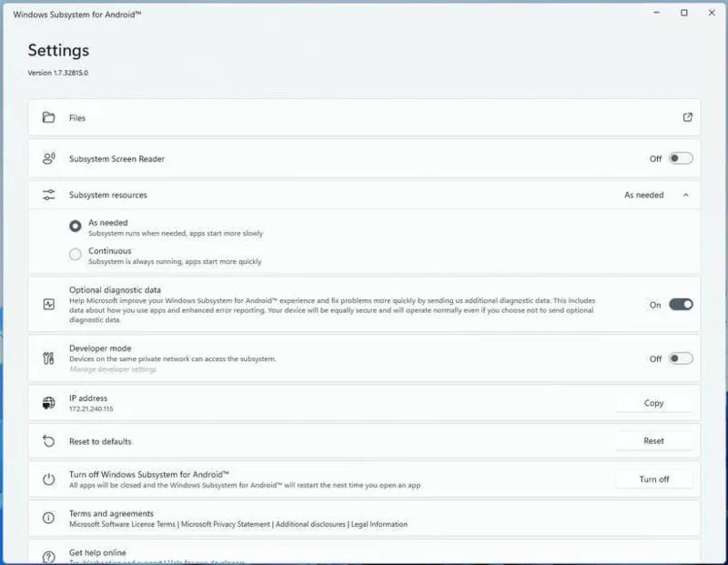Open Microsoft Software License Terms link
Screen dimensions: 728x565
click(122, 524)
